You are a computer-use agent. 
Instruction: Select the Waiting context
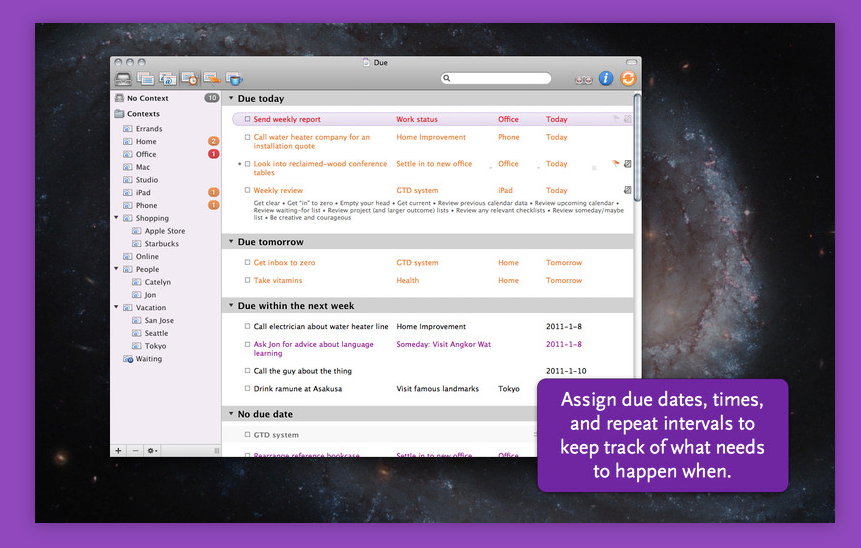[148, 359]
